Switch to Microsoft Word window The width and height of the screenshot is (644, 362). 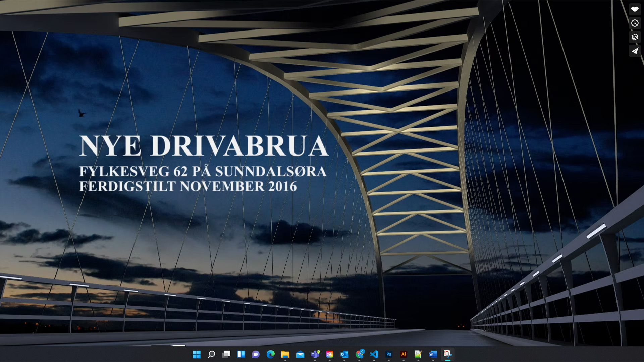433,354
